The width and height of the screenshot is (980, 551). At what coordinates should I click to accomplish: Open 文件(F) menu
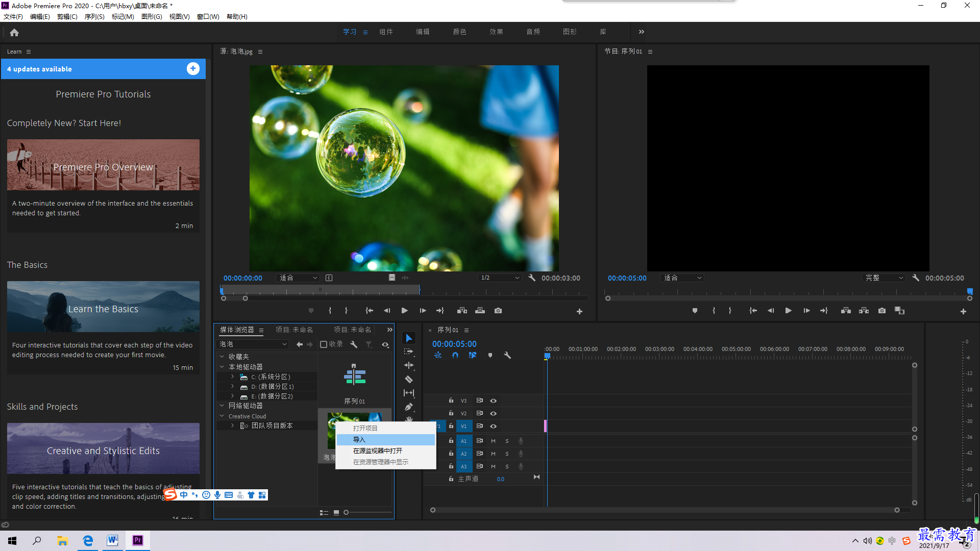(13, 17)
